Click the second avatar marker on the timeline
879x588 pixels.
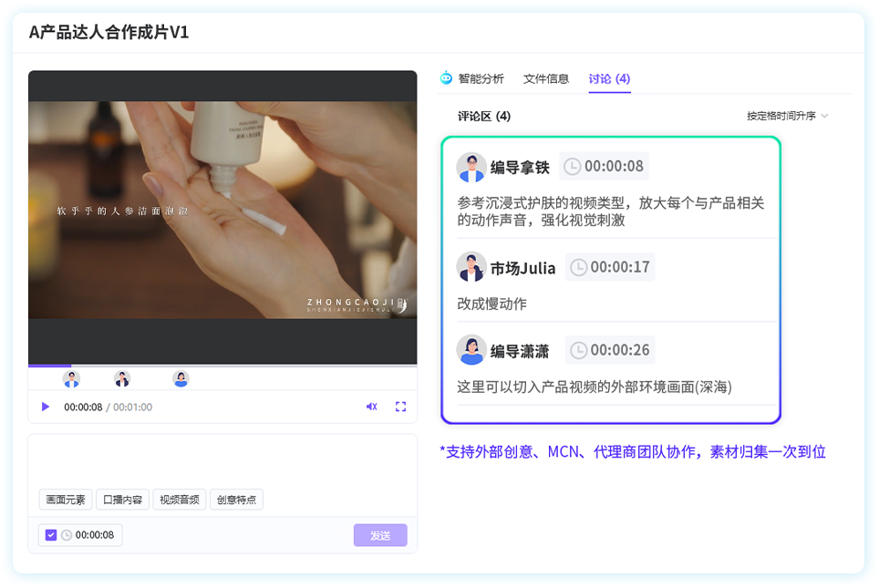pyautogui.click(x=122, y=379)
